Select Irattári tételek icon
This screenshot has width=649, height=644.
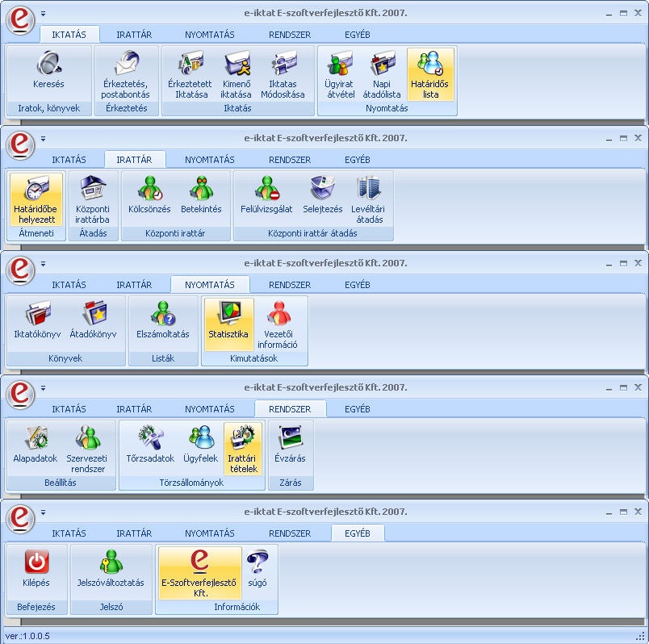coord(243,449)
